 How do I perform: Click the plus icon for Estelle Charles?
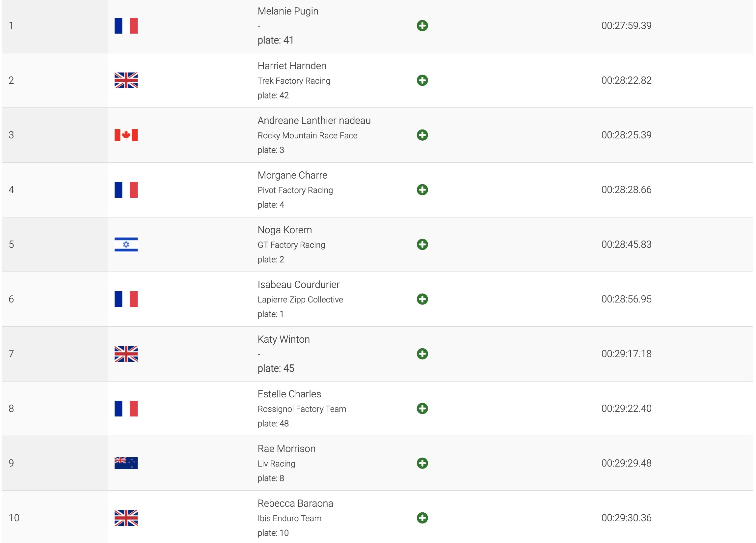[422, 409]
